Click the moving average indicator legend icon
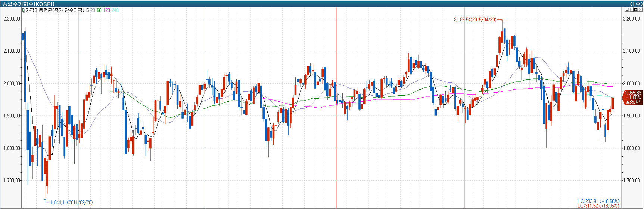 23,10
